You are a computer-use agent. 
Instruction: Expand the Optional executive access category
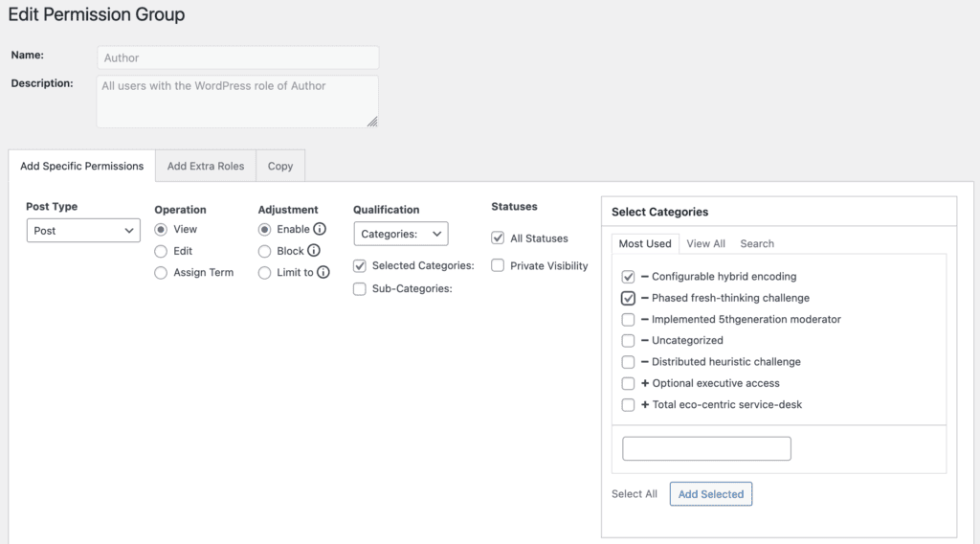(x=645, y=383)
